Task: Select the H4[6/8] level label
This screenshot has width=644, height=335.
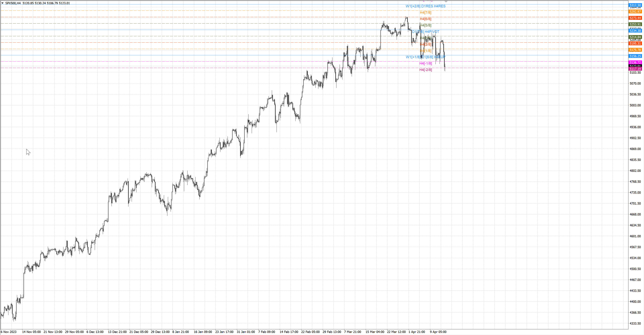Action: point(425,19)
